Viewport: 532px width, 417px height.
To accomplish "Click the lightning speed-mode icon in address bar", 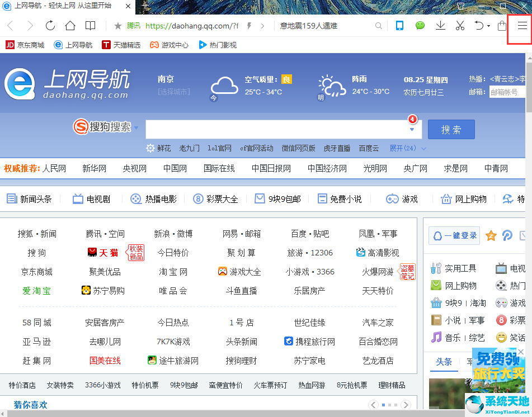I will (x=249, y=26).
